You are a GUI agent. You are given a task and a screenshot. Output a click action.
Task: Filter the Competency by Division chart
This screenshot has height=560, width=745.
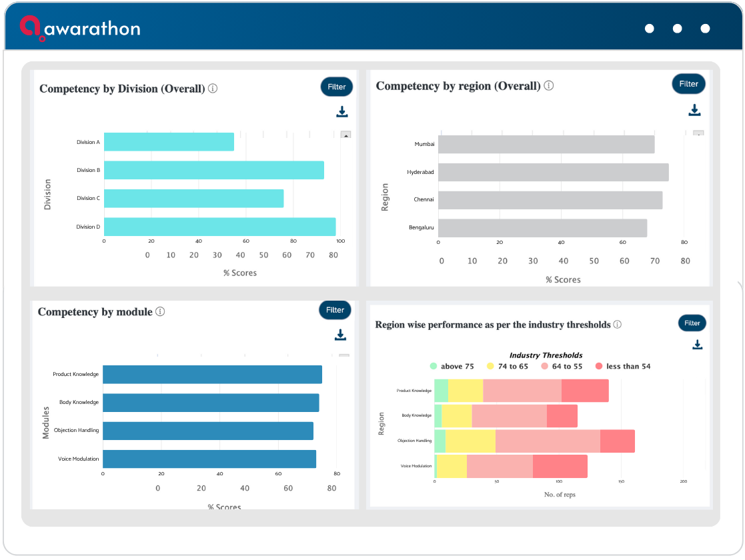336,87
